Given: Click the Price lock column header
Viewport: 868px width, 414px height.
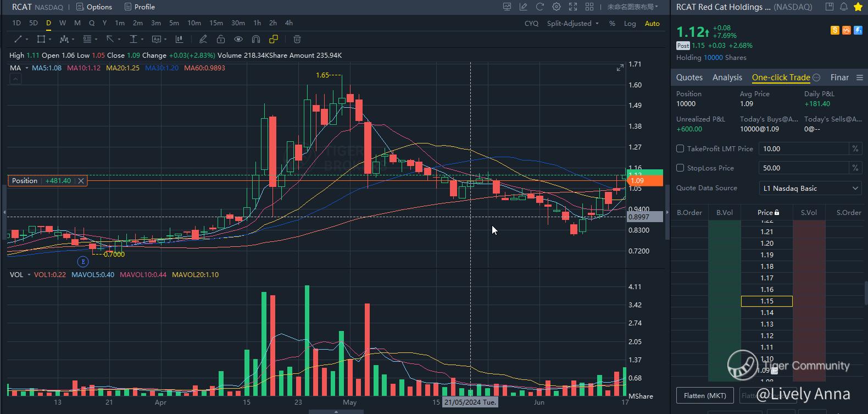Looking at the screenshot, I should (768, 212).
